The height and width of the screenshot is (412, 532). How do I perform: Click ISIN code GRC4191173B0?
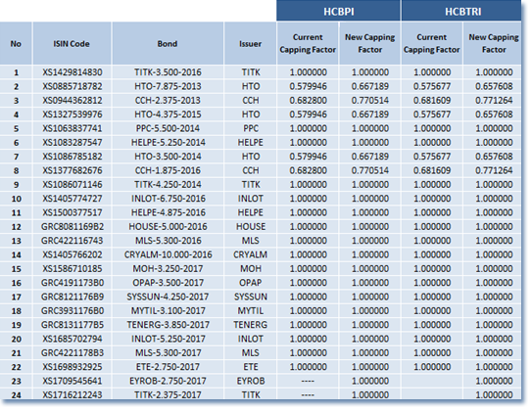point(73,283)
